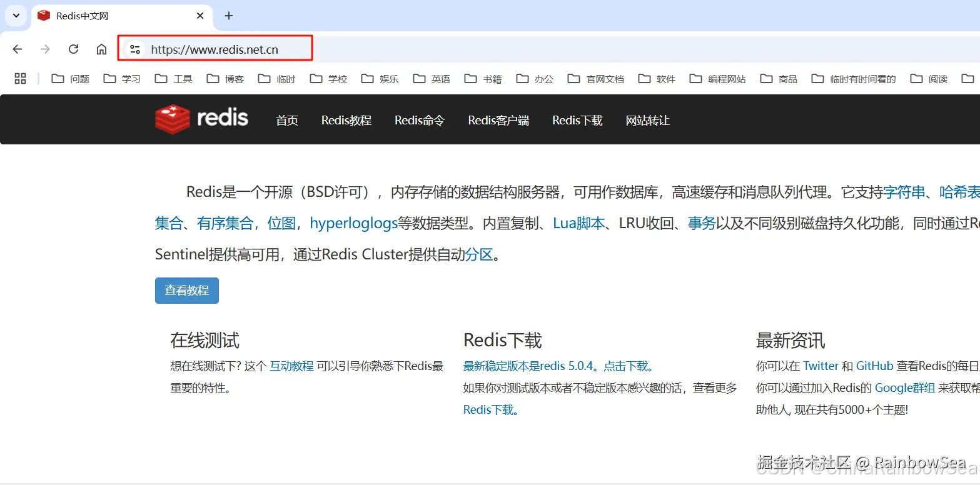
Task: Click 最新稳定版本是redis 5.0.4 download link
Action: (558, 366)
